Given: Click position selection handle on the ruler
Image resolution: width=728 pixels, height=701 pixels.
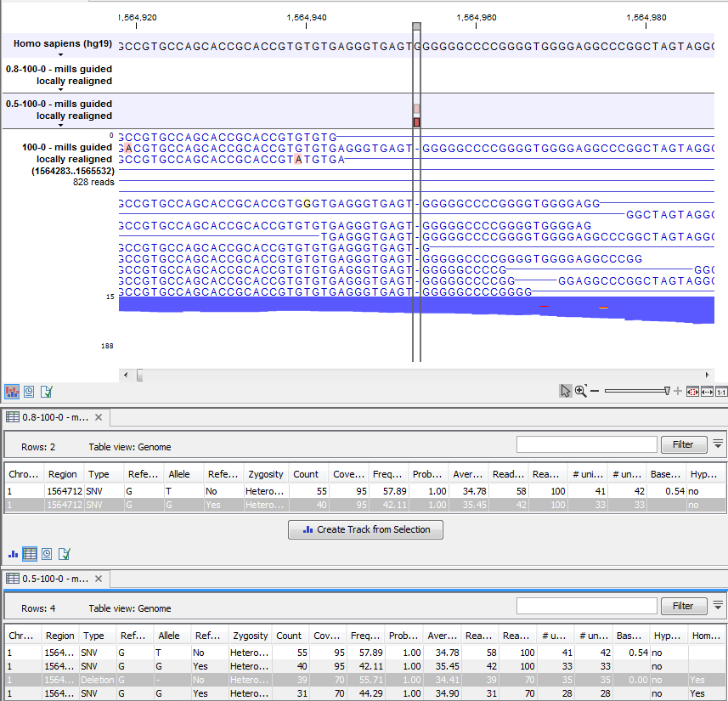Looking at the screenshot, I should [416, 26].
